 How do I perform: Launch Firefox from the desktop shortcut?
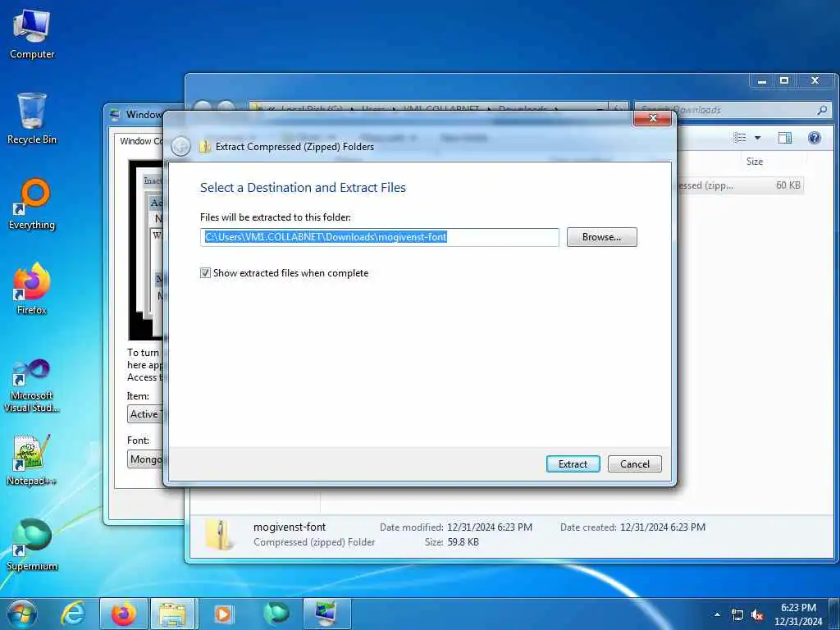(x=32, y=290)
